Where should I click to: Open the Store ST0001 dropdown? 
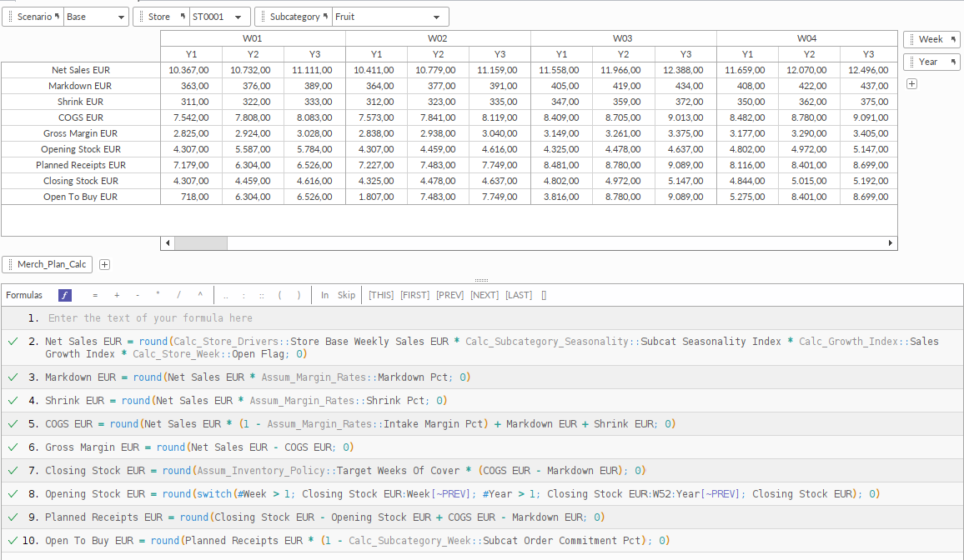click(220, 17)
